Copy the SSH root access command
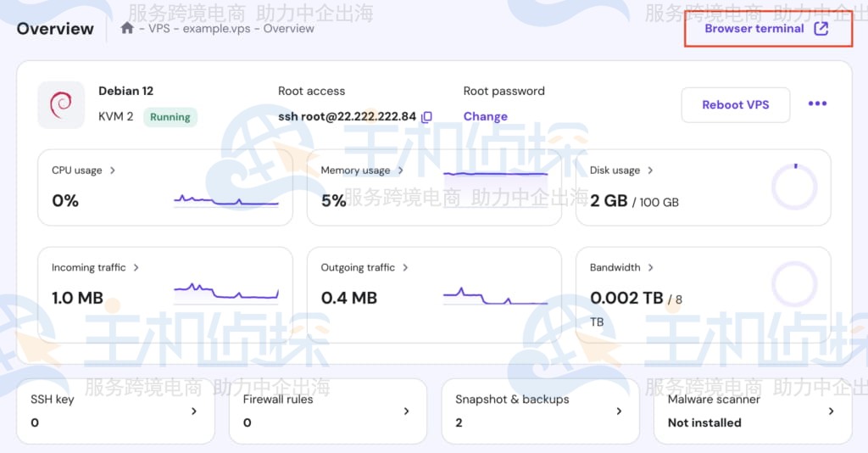Image resolution: width=868 pixels, height=453 pixels. 427,116
